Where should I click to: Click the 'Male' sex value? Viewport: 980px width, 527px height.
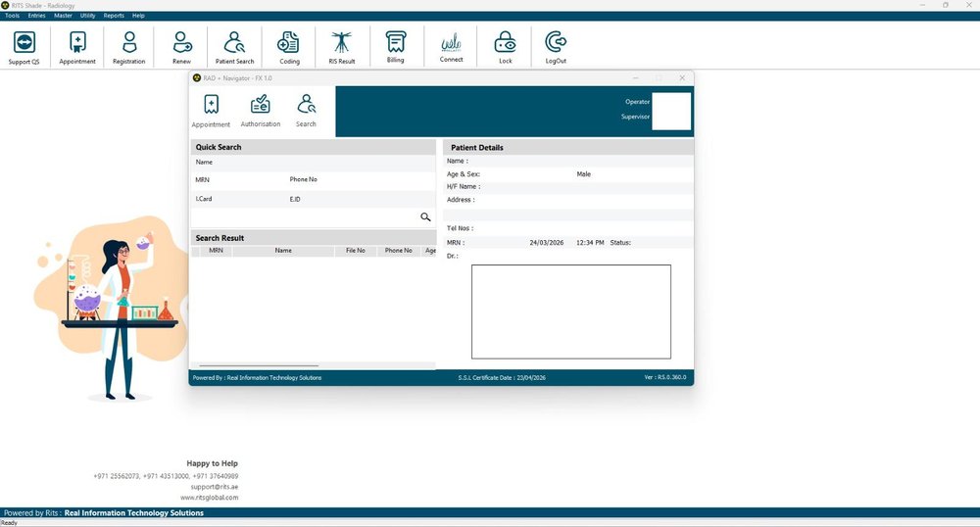point(584,174)
